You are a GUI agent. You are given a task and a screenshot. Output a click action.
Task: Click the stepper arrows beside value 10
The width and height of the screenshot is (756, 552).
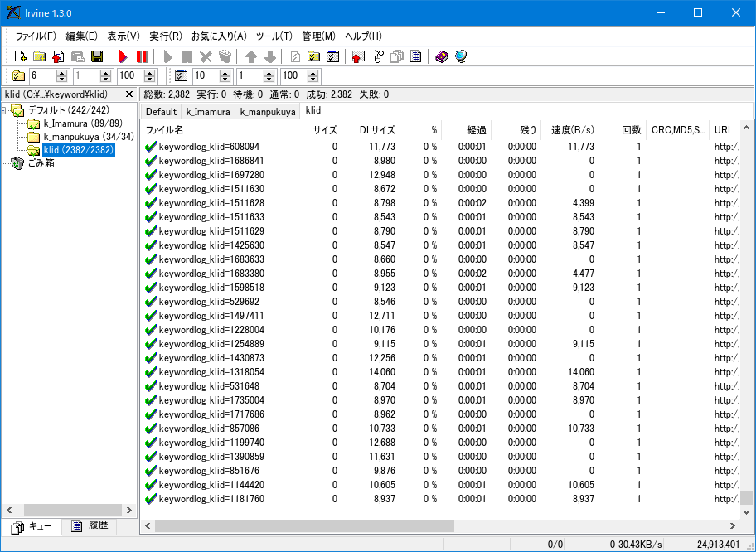(x=225, y=76)
